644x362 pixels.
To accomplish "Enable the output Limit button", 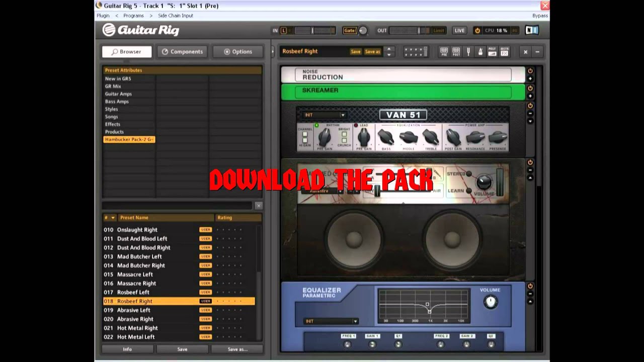I will point(439,31).
